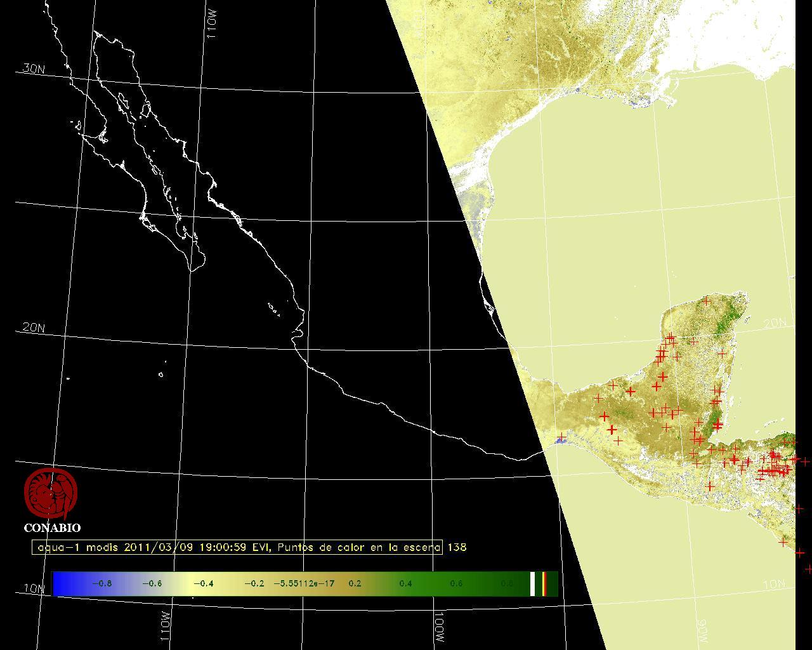Select the -5.55112e-17 midpoint on color scale
Viewport: 812px width, 650px height.
303,583
